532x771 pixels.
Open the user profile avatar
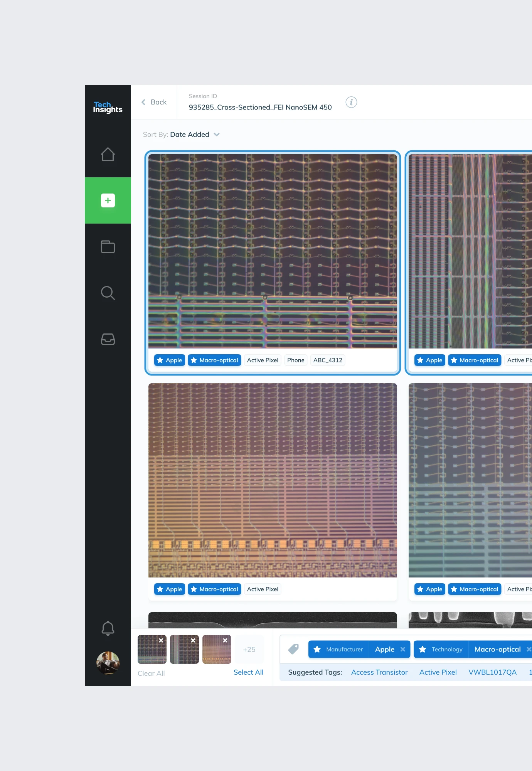(108, 663)
